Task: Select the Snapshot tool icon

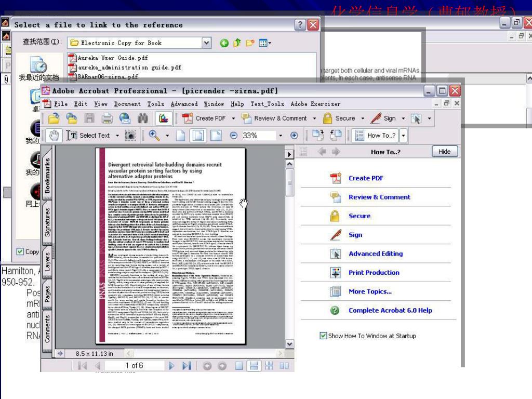Action: coord(130,136)
